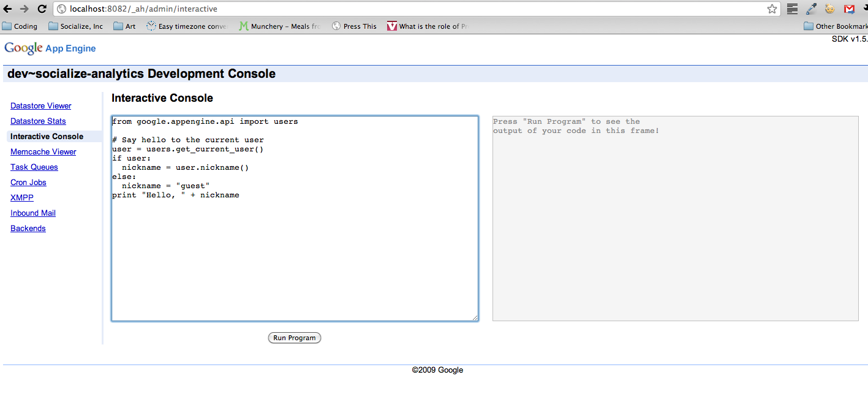Screen dimensions: 868x407
Task: Open the smiley face extension icon
Action: [x=830, y=9]
